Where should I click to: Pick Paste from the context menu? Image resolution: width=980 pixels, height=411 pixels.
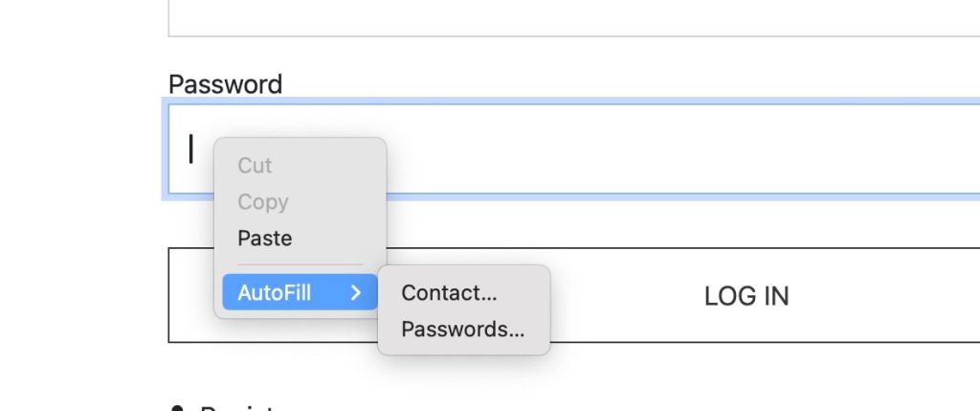[x=264, y=239]
